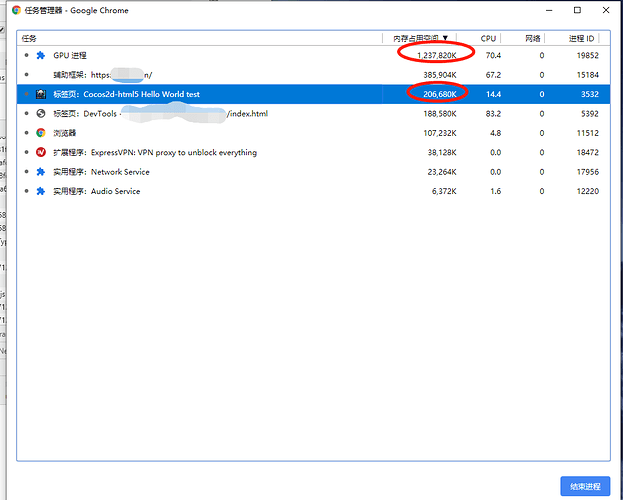Select the Network Service row name

click(x=101, y=172)
